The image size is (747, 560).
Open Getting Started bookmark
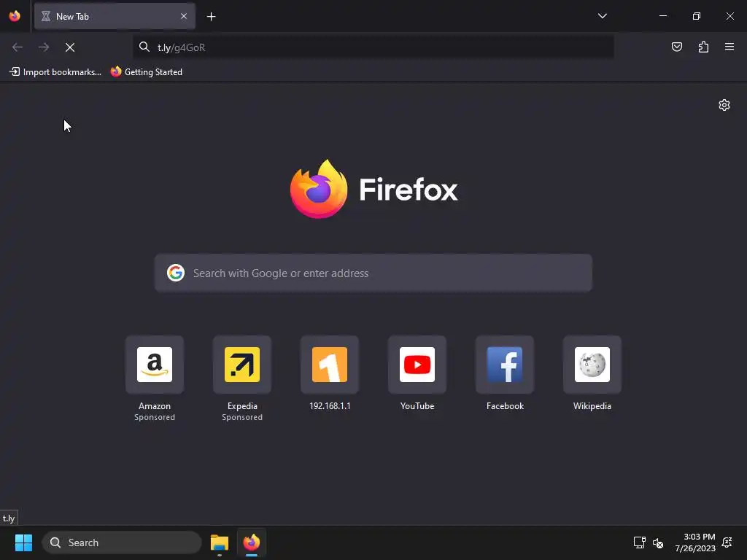146,72
